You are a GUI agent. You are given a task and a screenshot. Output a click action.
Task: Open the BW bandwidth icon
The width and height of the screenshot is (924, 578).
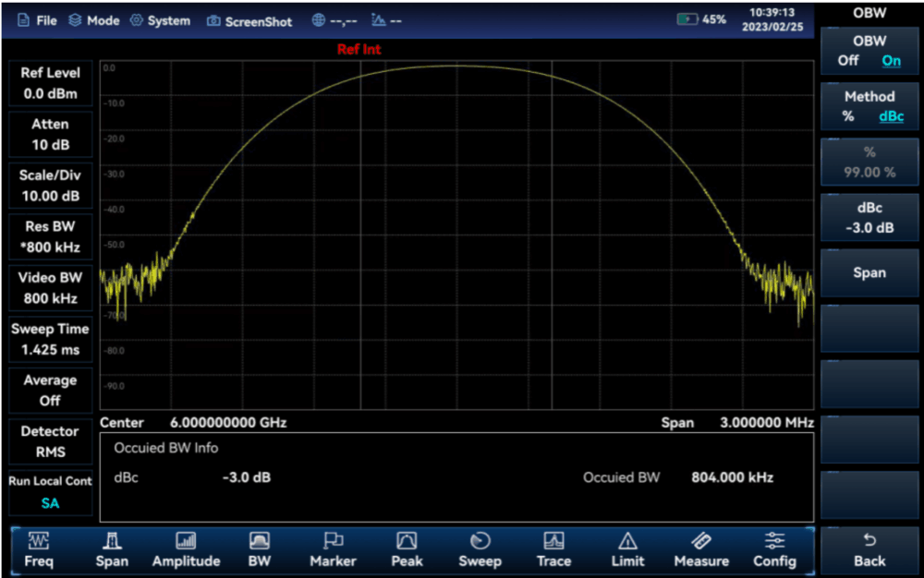260,542
